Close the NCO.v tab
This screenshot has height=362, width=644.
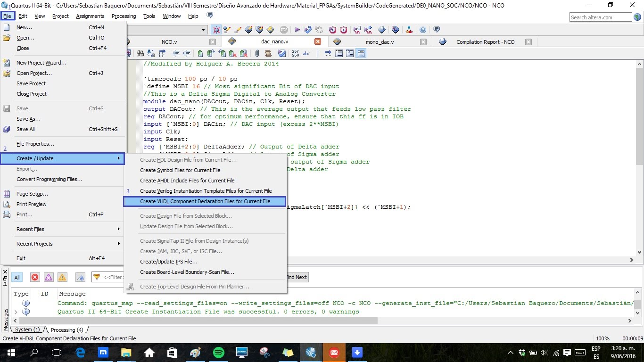click(212, 41)
